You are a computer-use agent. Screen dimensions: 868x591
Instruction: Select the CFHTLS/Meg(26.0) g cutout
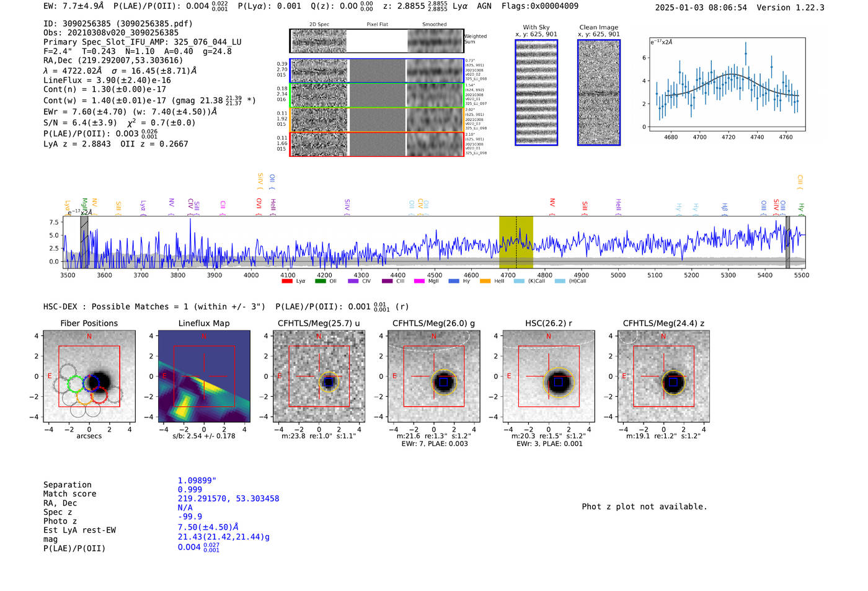[433, 376]
